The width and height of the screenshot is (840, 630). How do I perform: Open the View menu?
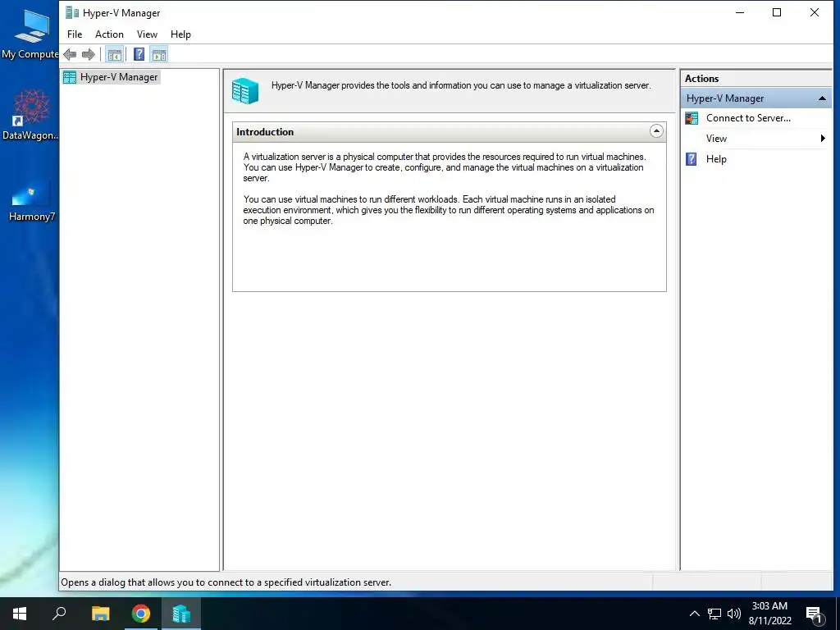[147, 34]
